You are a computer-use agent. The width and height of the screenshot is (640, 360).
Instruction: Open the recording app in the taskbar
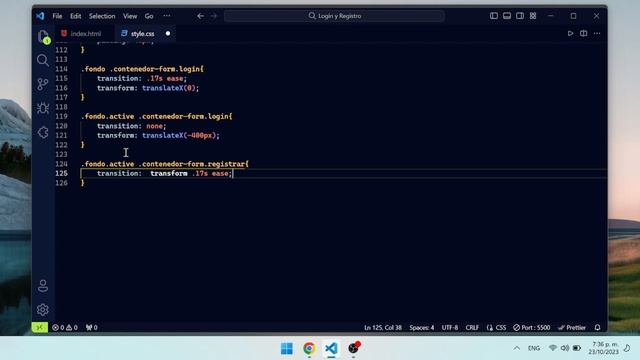pos(353,348)
